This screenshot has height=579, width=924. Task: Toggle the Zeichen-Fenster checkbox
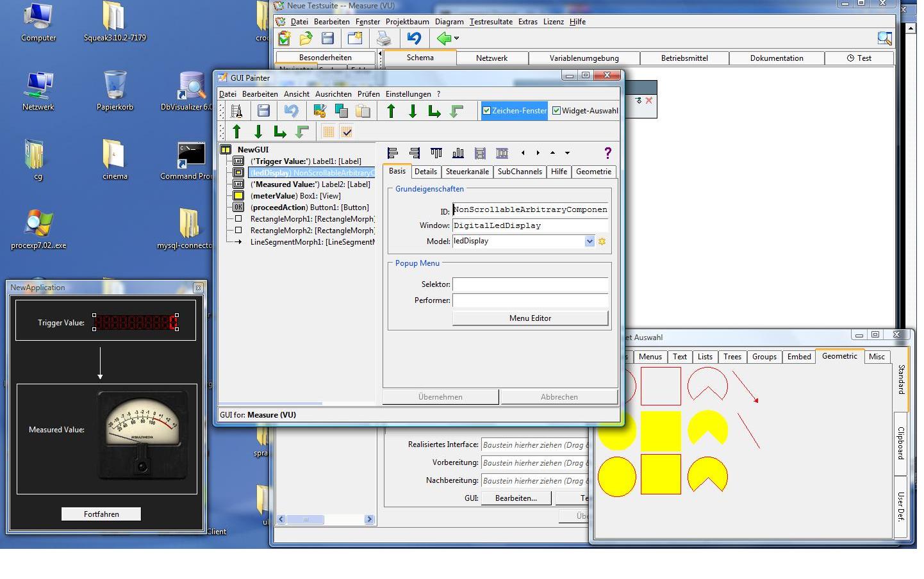(x=486, y=111)
